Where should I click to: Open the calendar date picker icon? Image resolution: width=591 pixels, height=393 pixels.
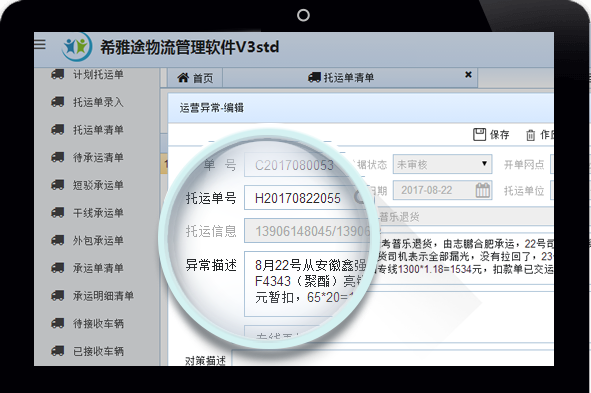[x=482, y=190]
